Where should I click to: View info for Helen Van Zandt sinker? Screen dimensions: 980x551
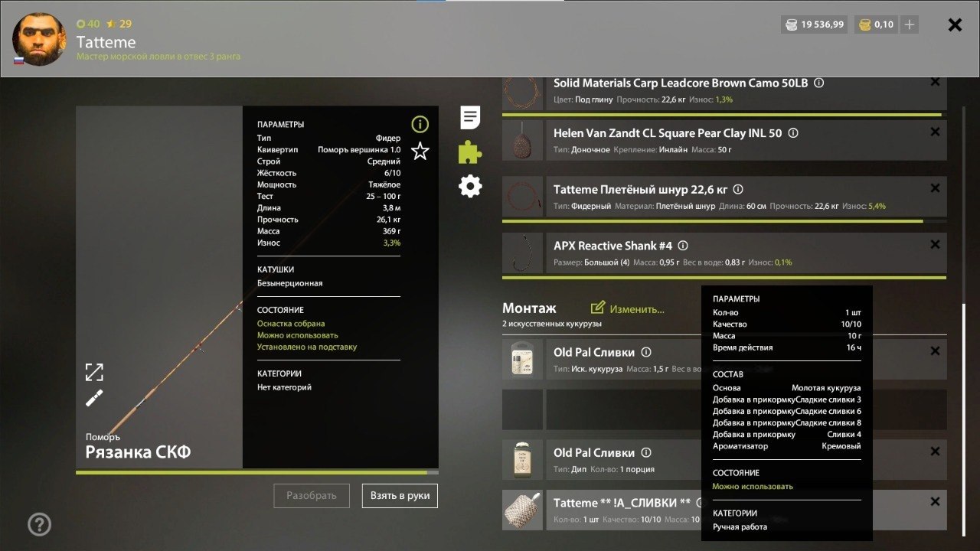(x=793, y=132)
